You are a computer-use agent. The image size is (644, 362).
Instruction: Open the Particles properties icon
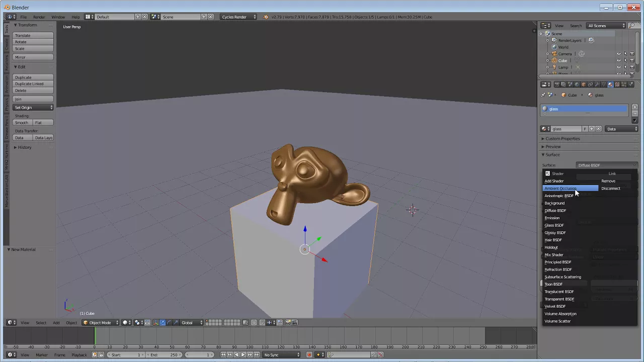coord(624,84)
